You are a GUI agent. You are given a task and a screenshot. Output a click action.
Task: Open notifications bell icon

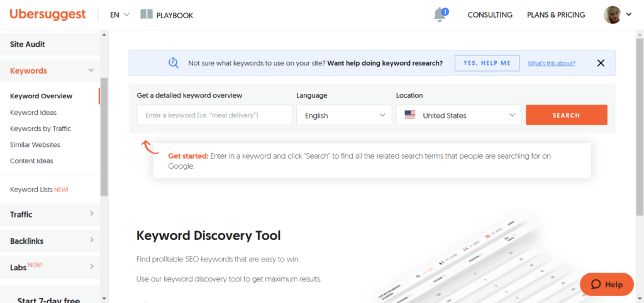(x=440, y=14)
